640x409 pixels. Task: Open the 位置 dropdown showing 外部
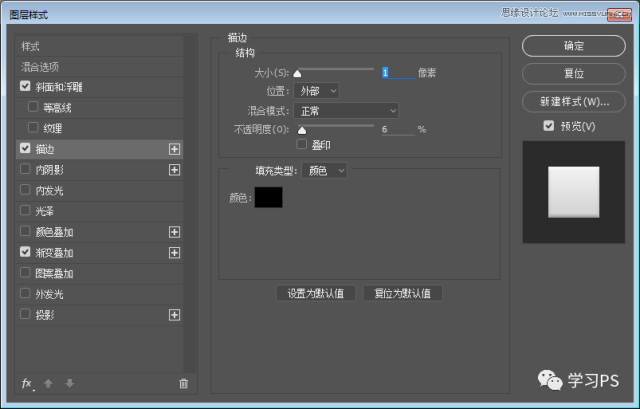point(319,91)
